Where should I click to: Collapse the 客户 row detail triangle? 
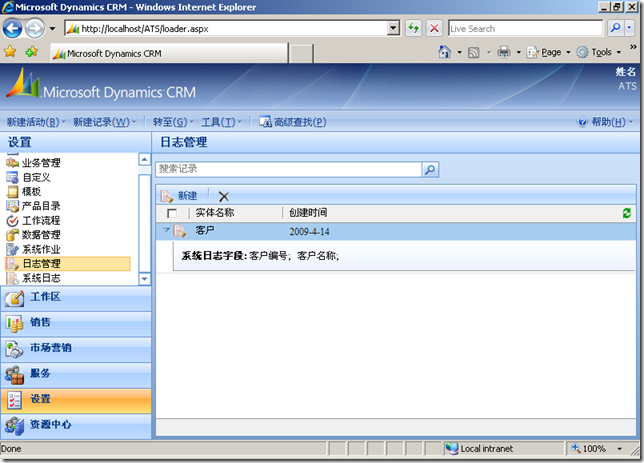pyautogui.click(x=166, y=230)
